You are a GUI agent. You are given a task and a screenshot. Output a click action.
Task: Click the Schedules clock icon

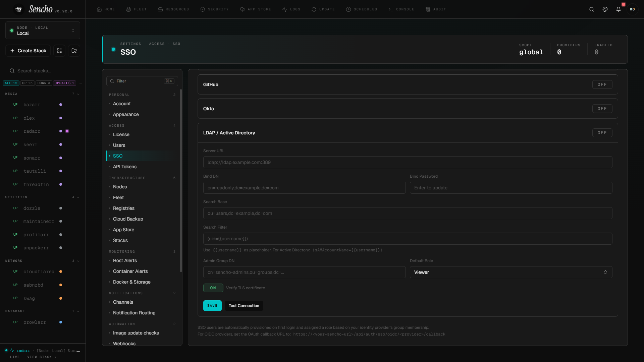348,9
